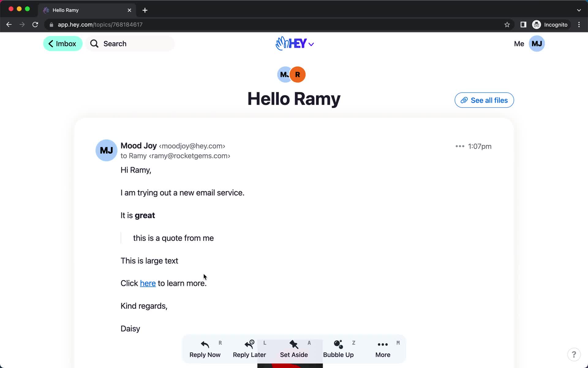This screenshot has width=588, height=368.
Task: Click the three-dot message options expander
Action: 459,146
